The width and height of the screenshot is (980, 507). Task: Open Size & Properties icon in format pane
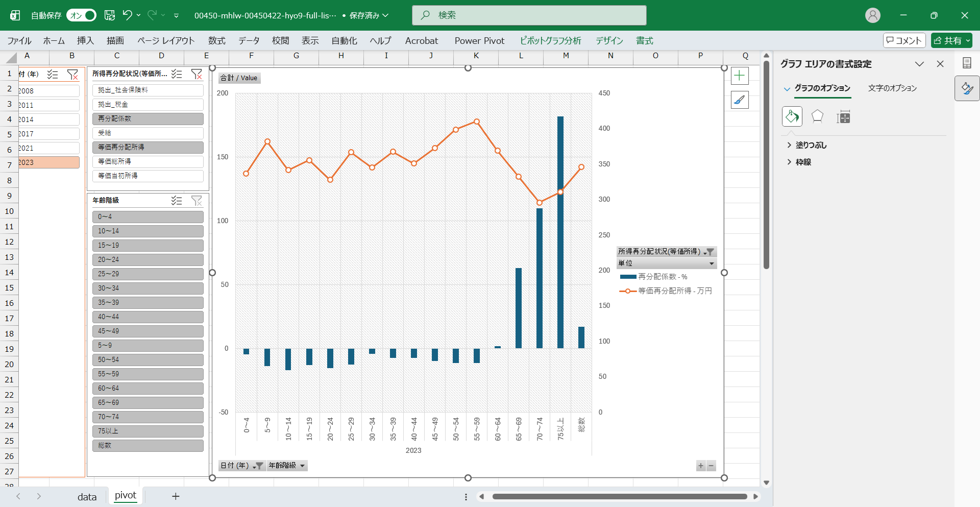[843, 117]
